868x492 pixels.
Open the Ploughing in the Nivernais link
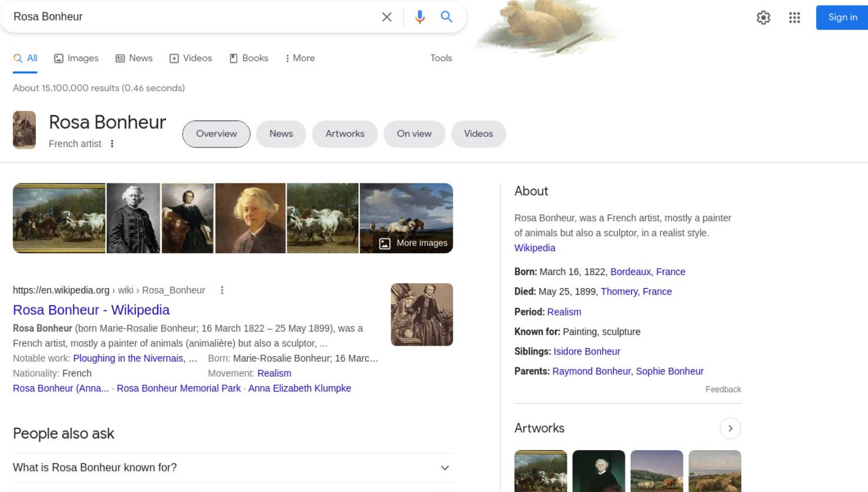[129, 359]
